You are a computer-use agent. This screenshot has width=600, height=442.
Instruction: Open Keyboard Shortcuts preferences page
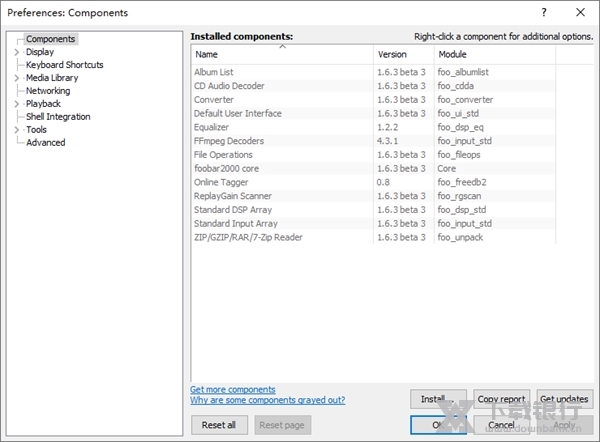(x=65, y=65)
